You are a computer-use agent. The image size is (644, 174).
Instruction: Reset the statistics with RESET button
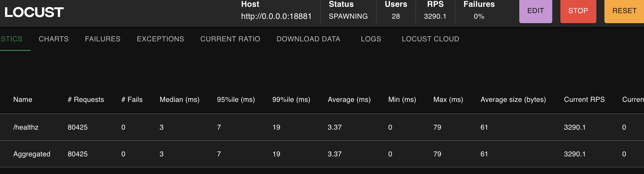click(624, 11)
